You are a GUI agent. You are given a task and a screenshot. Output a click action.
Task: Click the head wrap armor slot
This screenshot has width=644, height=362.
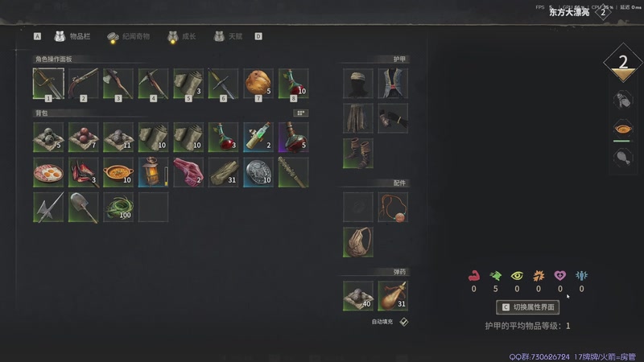tap(358, 84)
